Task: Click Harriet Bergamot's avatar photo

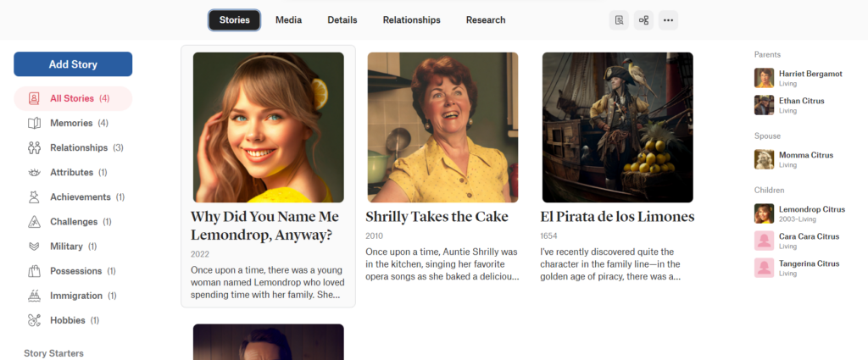Action: click(x=764, y=78)
